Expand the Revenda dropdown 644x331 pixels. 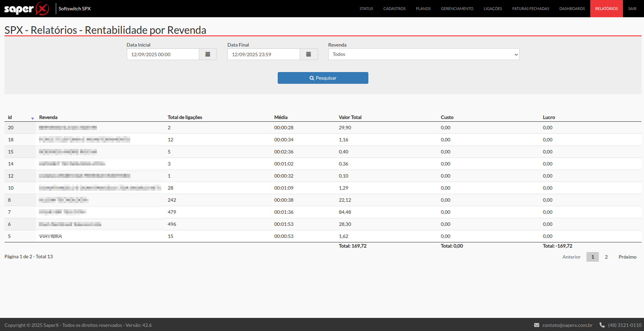[x=424, y=54]
